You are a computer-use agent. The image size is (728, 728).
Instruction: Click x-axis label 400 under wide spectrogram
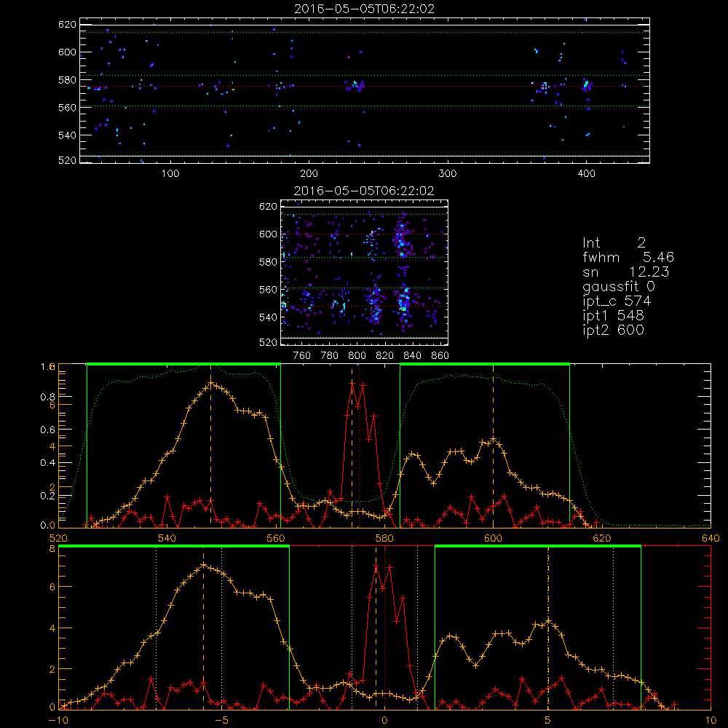(586, 174)
